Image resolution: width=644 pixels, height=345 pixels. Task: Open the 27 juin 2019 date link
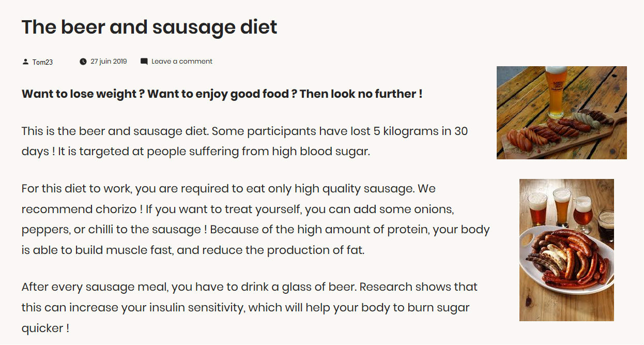(x=109, y=61)
